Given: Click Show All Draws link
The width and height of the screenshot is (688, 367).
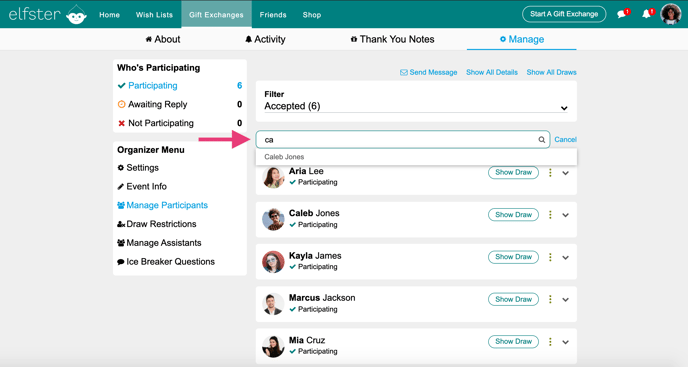Looking at the screenshot, I should click(552, 72).
